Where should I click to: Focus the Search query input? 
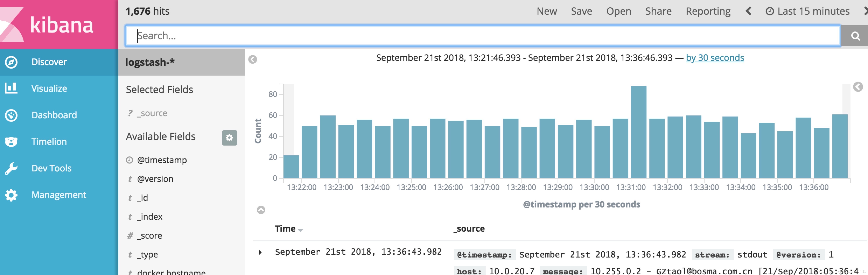482,36
